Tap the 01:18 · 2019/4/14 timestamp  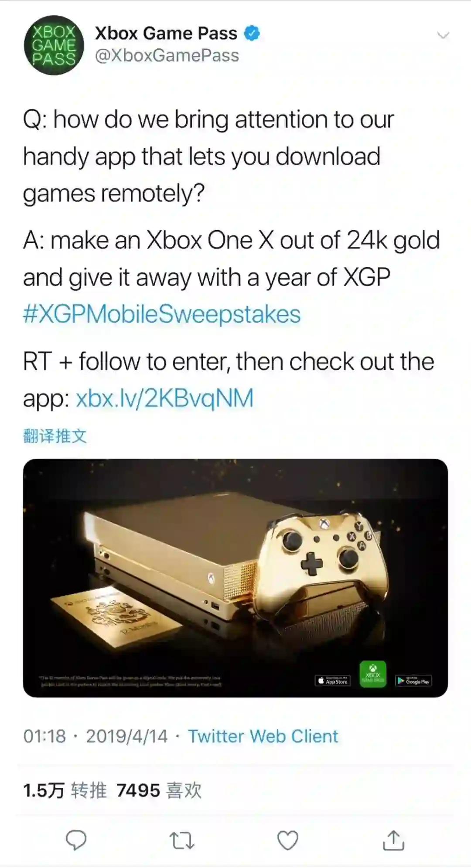[x=96, y=736]
